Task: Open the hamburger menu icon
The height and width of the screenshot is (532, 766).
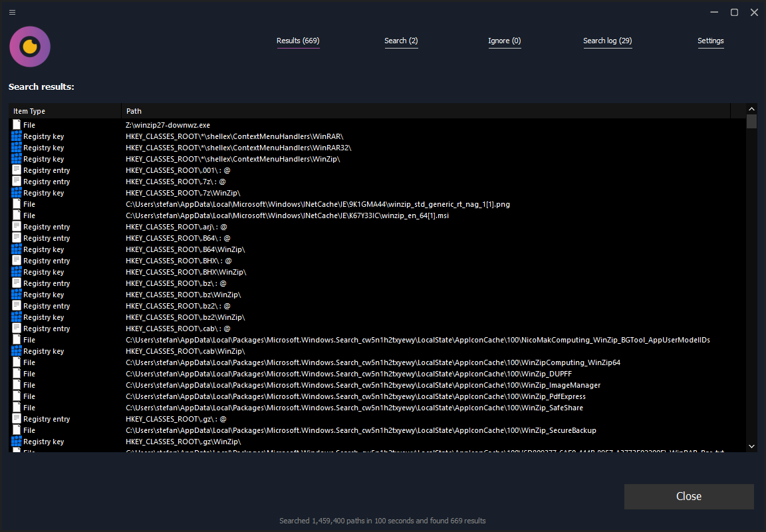Action: pos(12,12)
